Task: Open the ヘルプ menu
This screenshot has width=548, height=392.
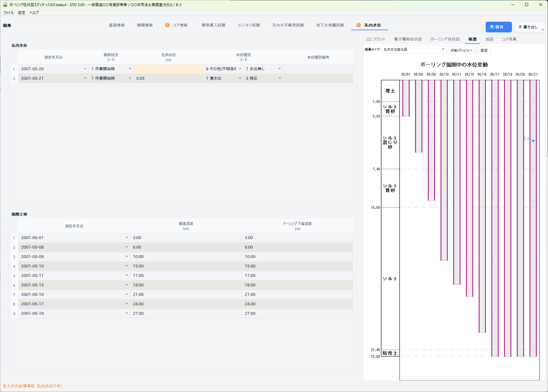Action: tap(34, 13)
